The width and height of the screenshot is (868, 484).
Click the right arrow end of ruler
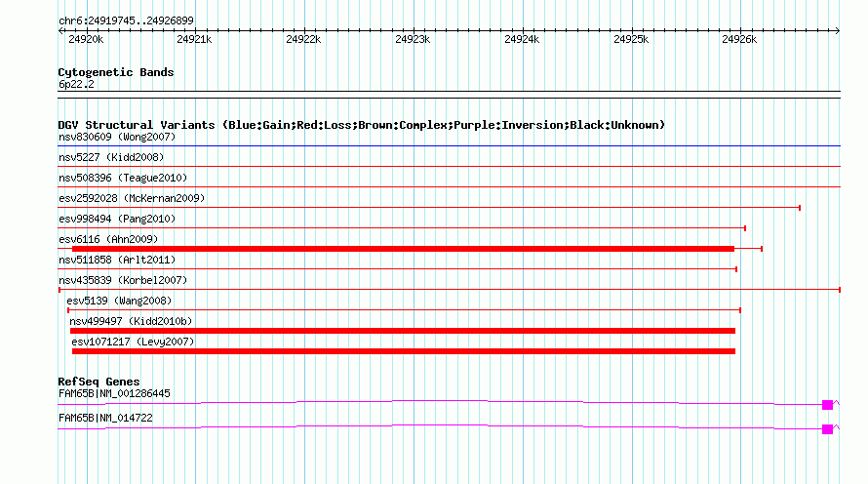click(838, 30)
